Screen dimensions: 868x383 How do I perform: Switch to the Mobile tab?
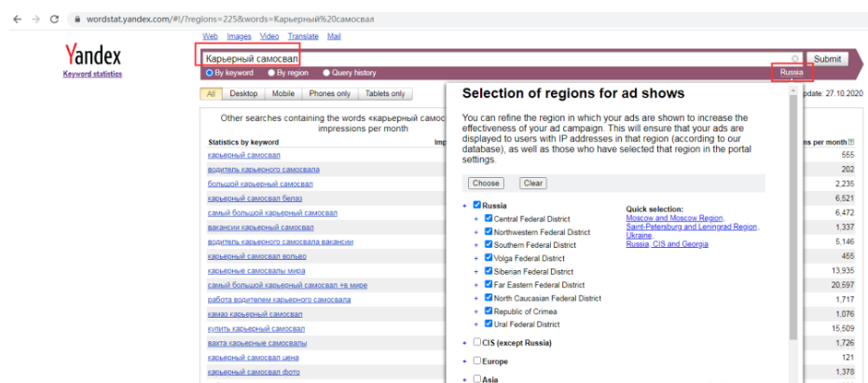(x=283, y=93)
